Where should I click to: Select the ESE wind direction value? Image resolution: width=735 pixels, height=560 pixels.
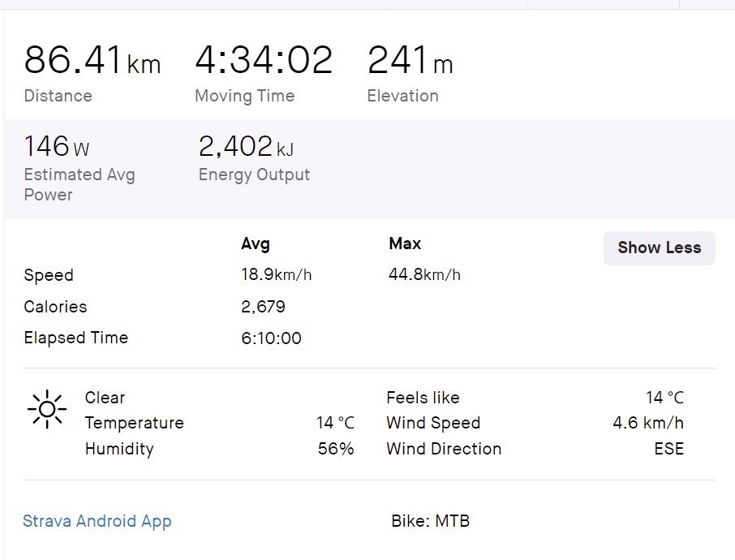[x=668, y=449]
